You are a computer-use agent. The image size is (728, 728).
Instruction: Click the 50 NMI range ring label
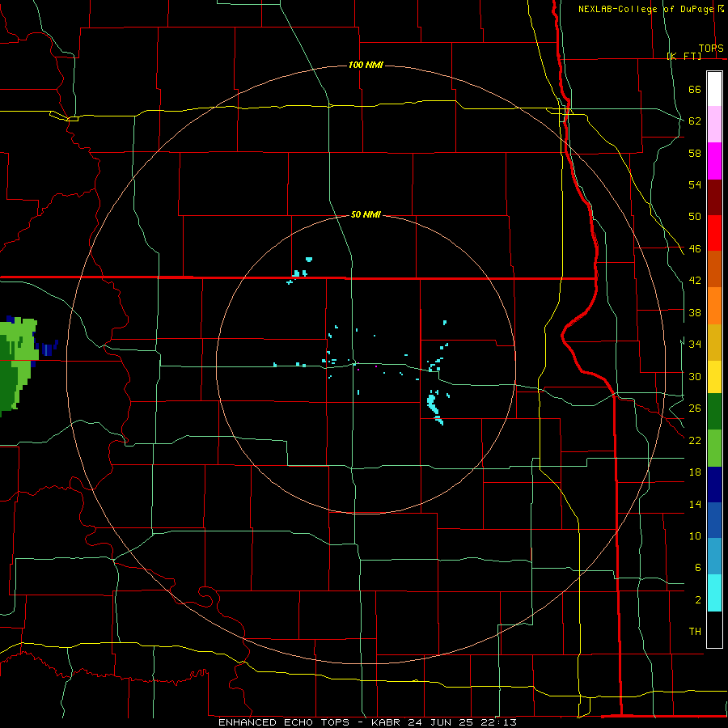366,214
